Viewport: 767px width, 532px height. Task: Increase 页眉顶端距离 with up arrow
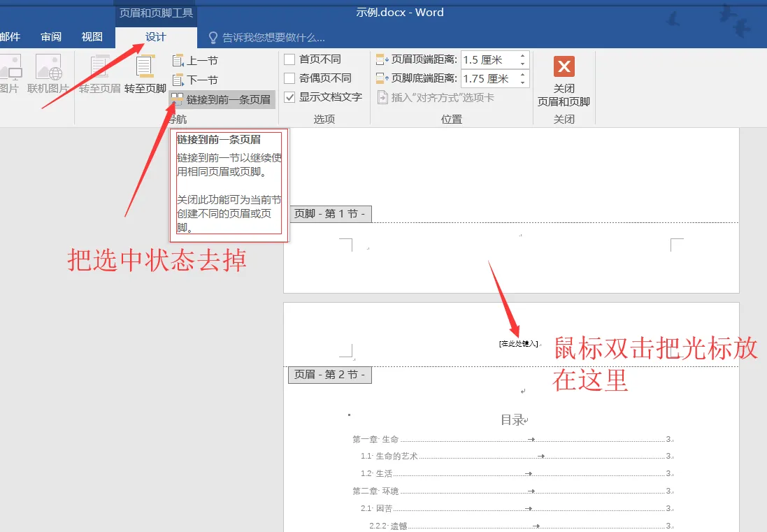click(x=522, y=56)
